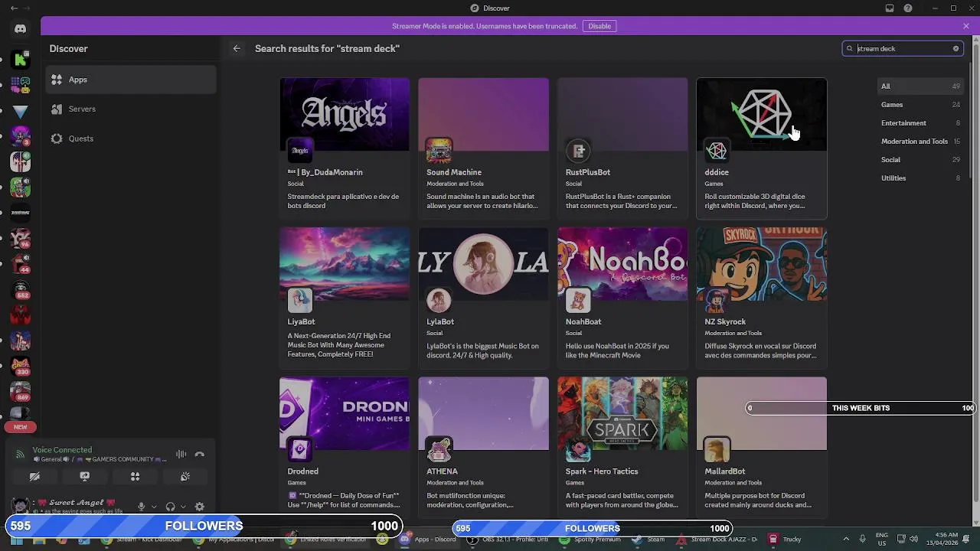Filter results by Utilities category

coord(920,178)
